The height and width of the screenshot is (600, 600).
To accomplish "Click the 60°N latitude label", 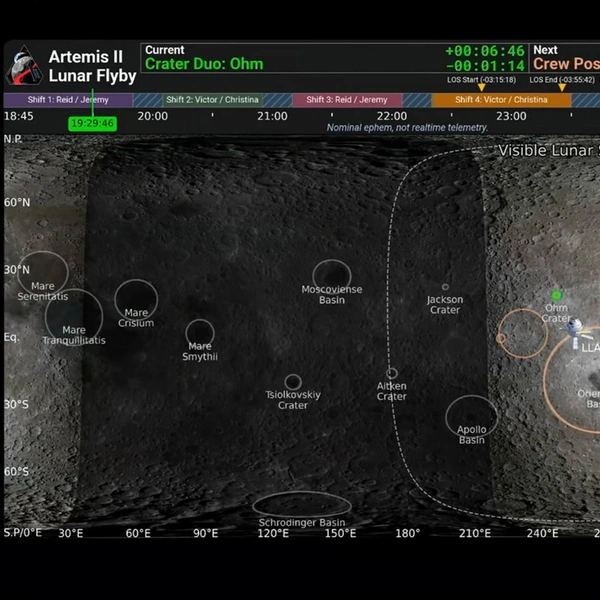I will pyautogui.click(x=17, y=202).
